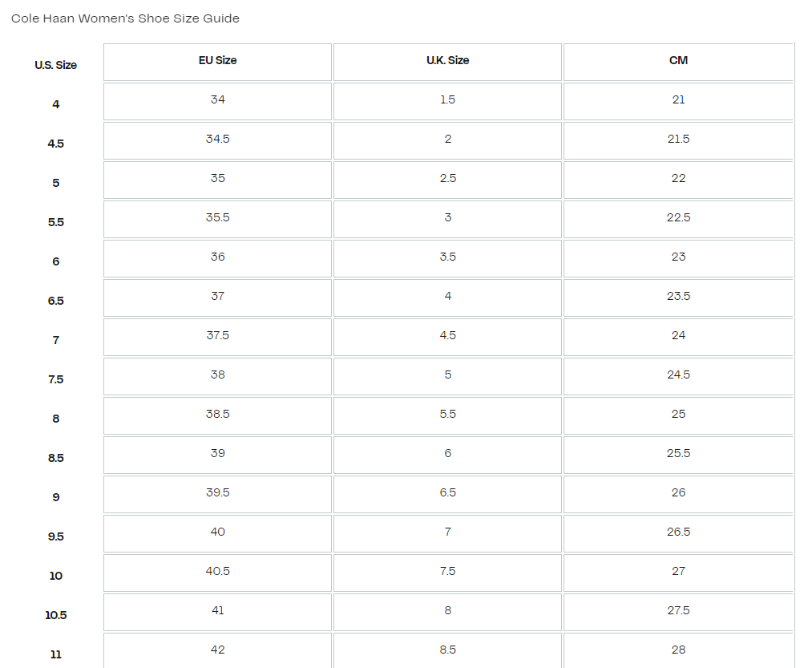This screenshot has width=812, height=668.
Task: Select the 23.5 CM cell
Action: tap(678, 297)
